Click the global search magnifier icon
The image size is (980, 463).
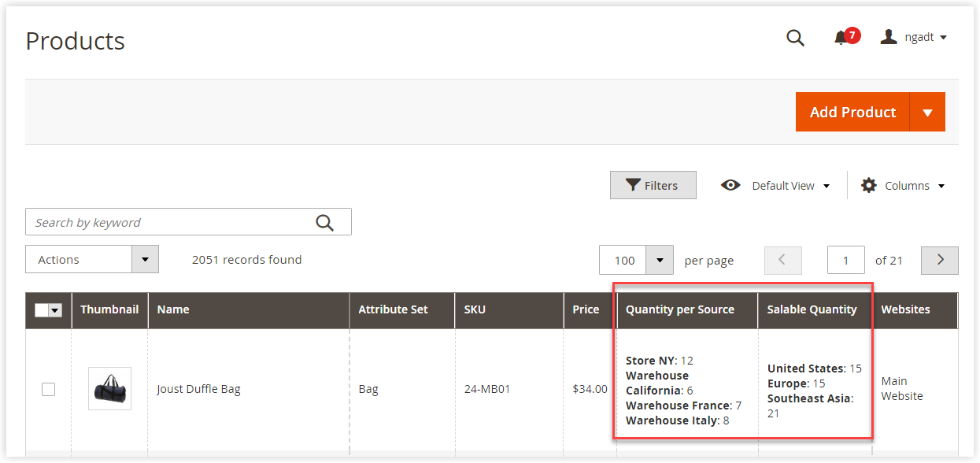795,38
